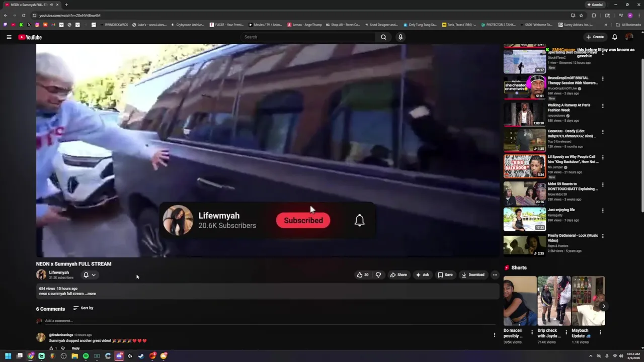This screenshot has height=362, width=644.
Task: Dislike the video with thumbs down
Action: point(378,275)
